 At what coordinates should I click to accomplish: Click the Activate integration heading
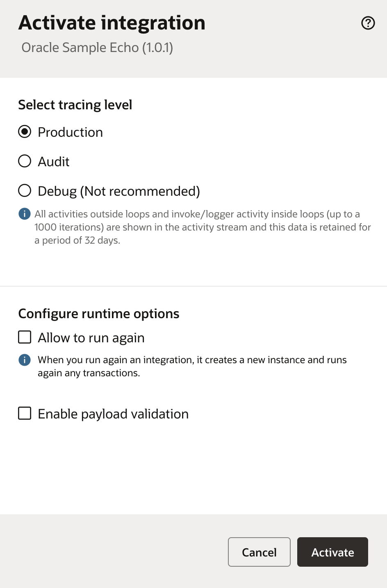(112, 23)
